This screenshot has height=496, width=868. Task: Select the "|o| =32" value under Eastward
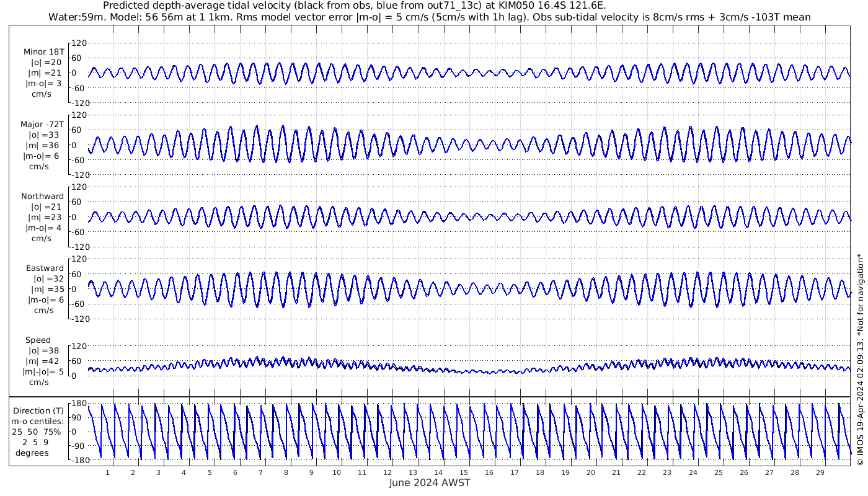(48, 278)
